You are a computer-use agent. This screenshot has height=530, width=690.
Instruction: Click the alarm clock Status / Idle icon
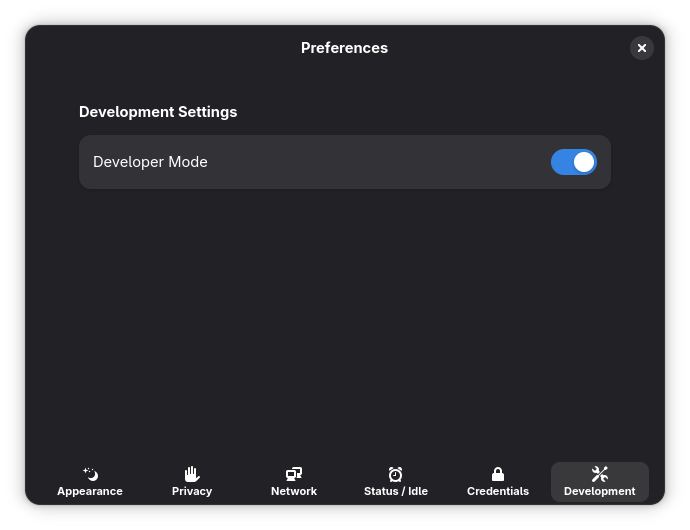coord(396,474)
